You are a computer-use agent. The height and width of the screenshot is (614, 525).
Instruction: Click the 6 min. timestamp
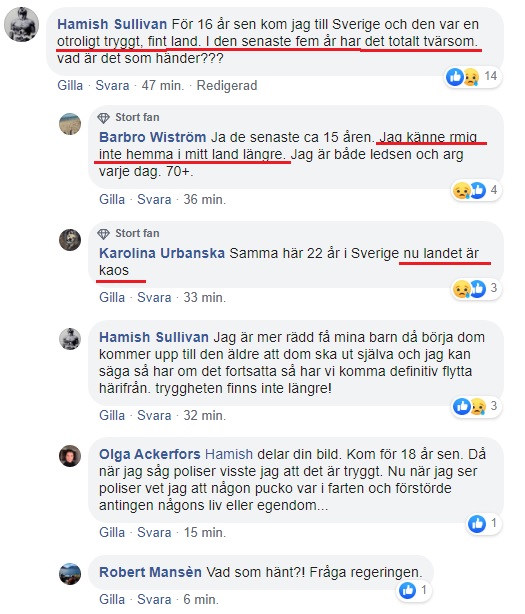[201, 600]
